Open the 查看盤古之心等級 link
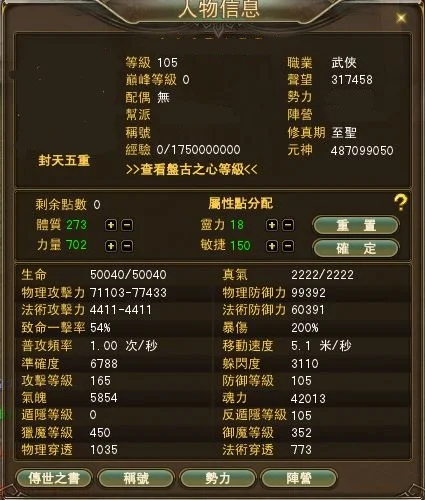 coord(192,170)
